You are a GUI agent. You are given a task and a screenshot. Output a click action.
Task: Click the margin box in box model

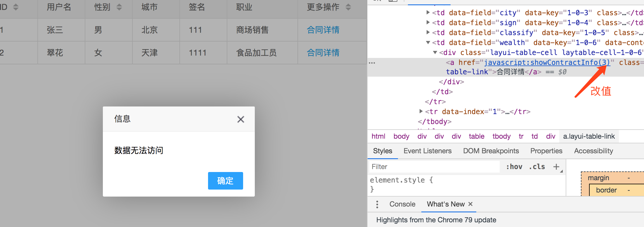pyautogui.click(x=598, y=178)
